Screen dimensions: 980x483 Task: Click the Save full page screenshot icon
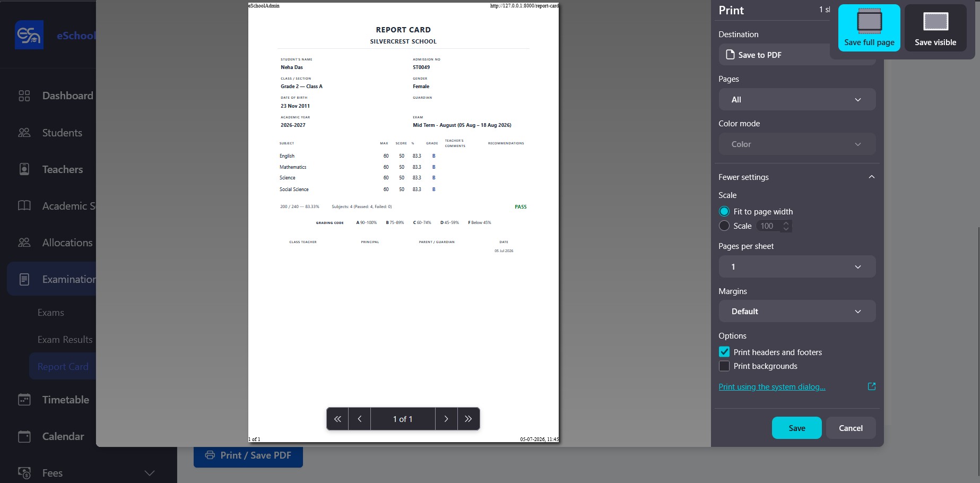click(869, 22)
